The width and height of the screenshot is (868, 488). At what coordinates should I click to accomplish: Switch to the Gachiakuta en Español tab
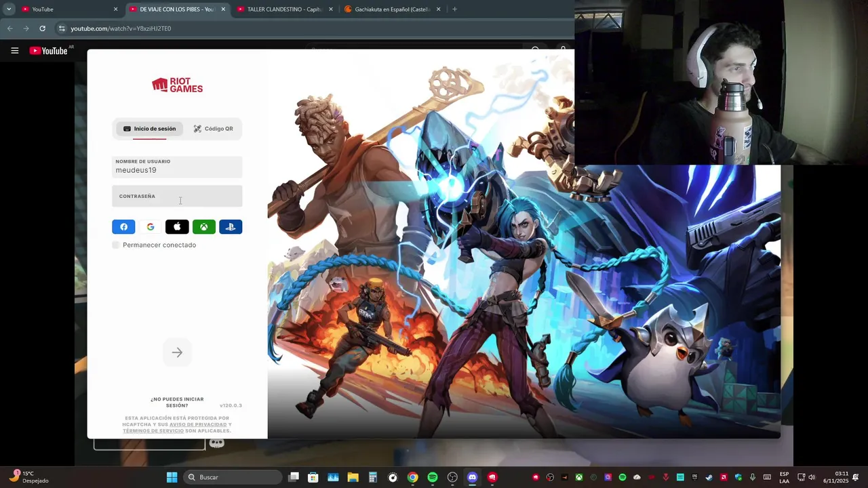[392, 9]
